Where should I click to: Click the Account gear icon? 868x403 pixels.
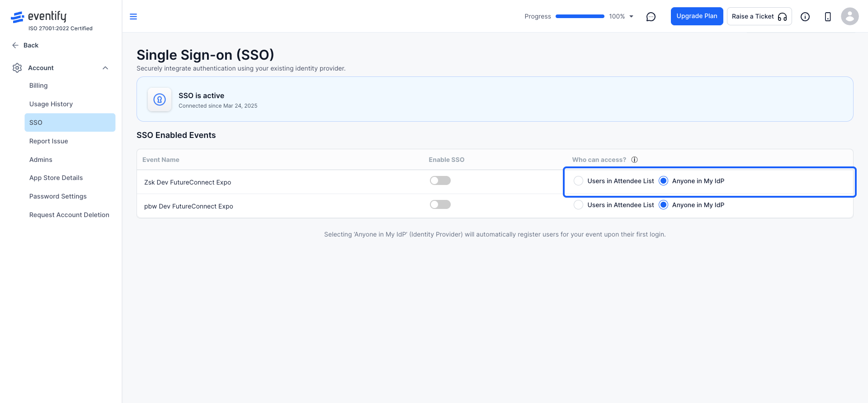[x=17, y=68]
